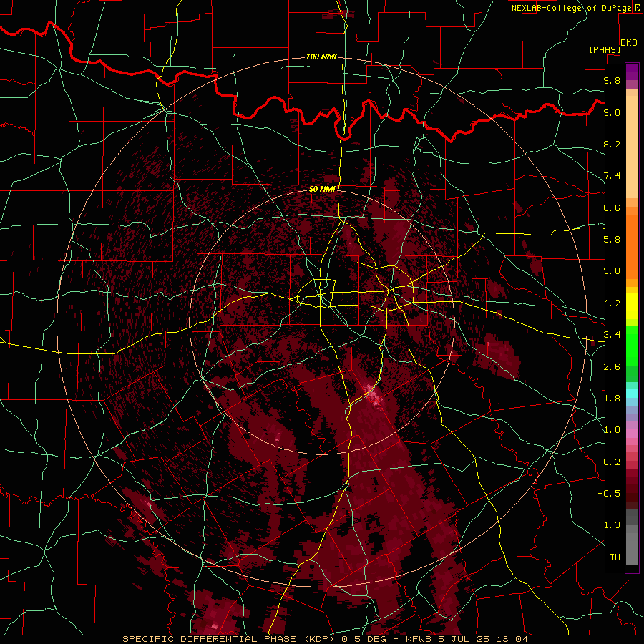
Task: Click the 0.2 scale value
Action: (612, 462)
